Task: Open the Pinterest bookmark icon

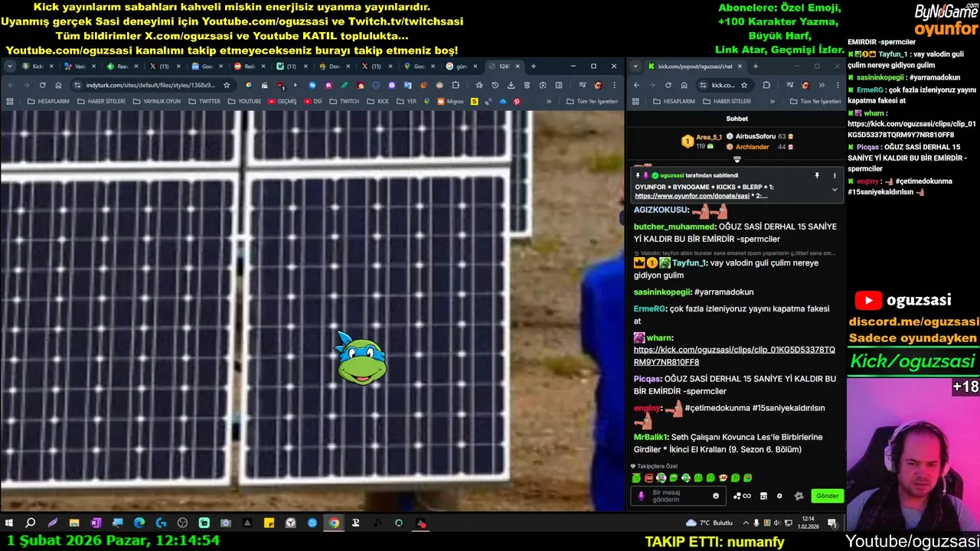Action: pos(517,101)
